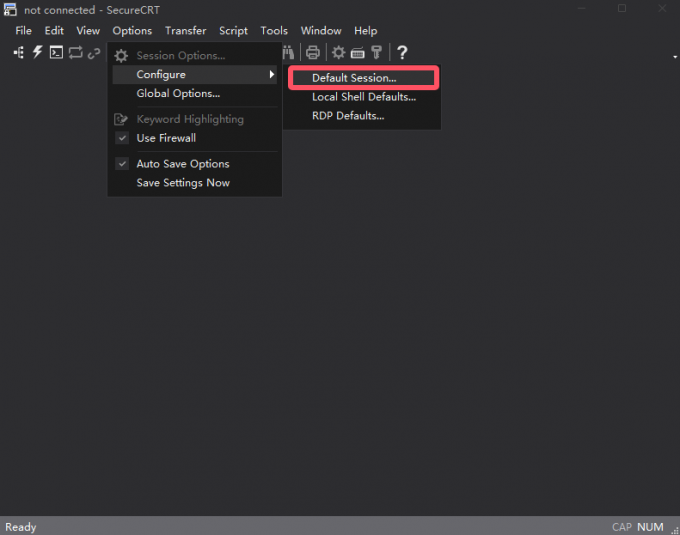Choose Local Shell Defaults... entry
This screenshot has width=680, height=535.
pos(363,97)
